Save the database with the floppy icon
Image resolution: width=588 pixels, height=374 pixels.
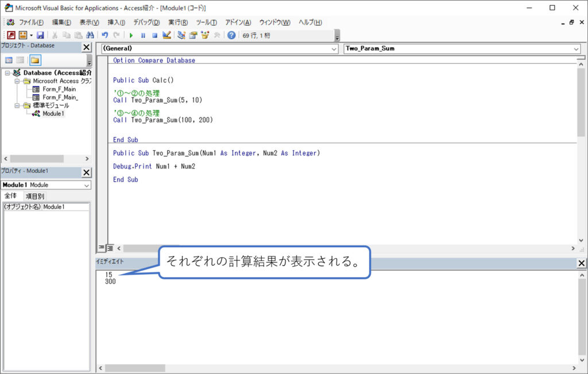(x=40, y=35)
